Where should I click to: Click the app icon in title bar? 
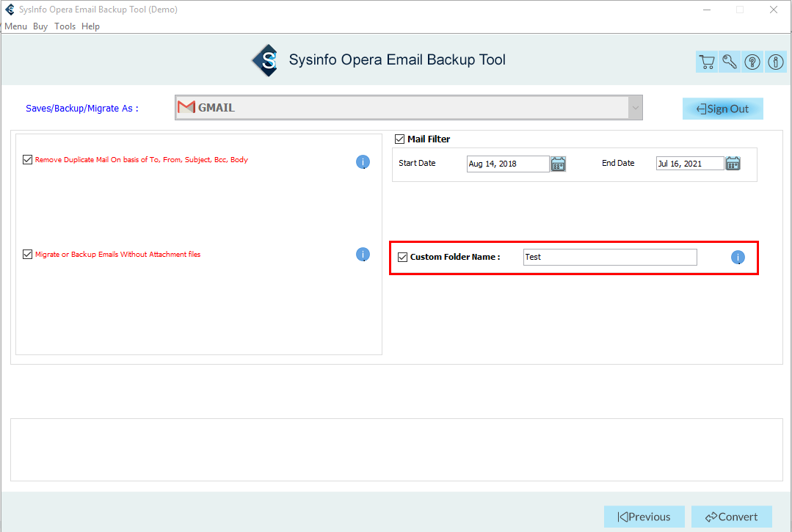[10, 9]
